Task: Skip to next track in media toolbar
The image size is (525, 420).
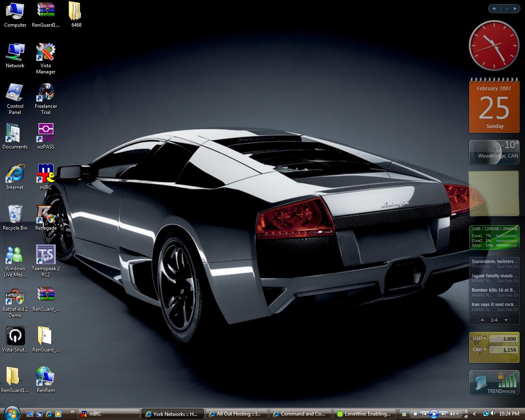Action: point(443,414)
